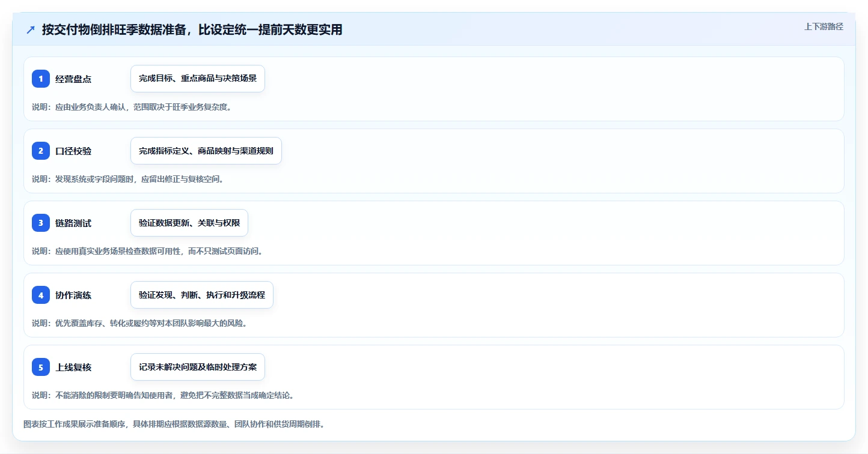Click the 上线复核 step title
The height and width of the screenshot is (454, 868).
pyautogui.click(x=73, y=367)
